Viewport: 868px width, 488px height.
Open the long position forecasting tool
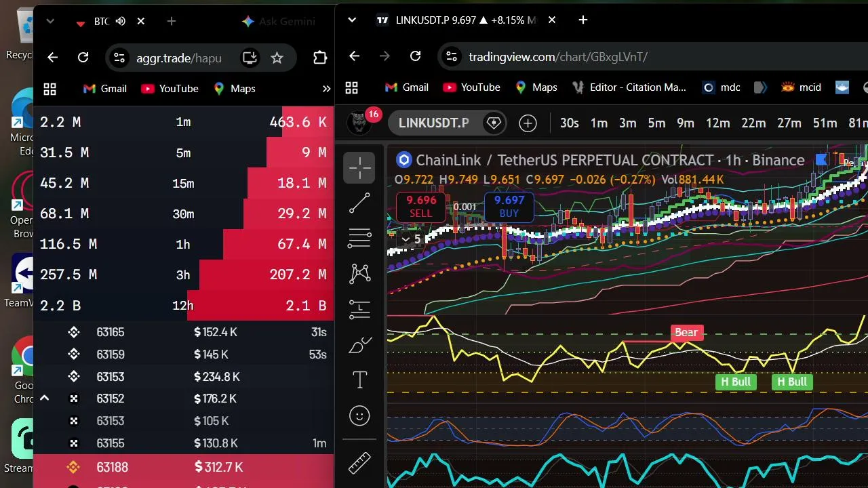pos(359,309)
